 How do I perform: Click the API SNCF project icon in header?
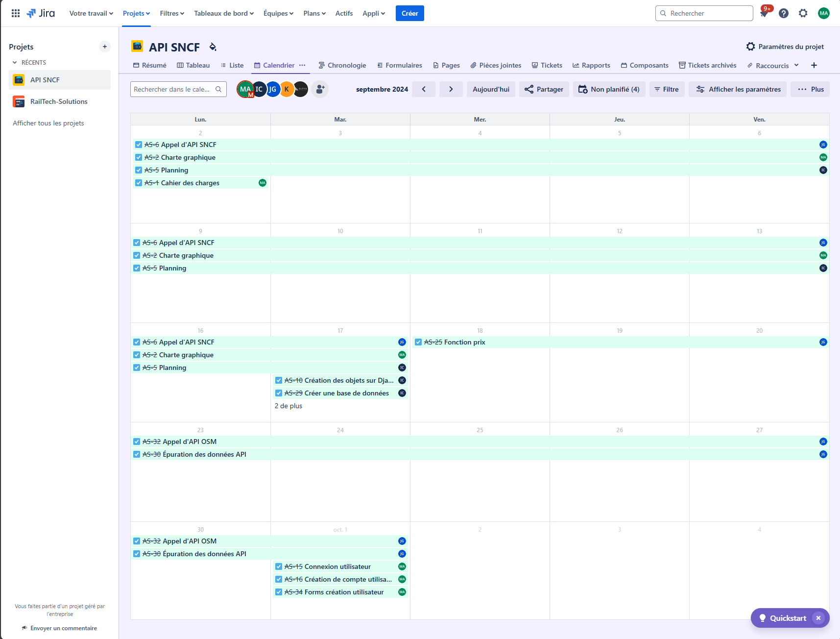137,47
